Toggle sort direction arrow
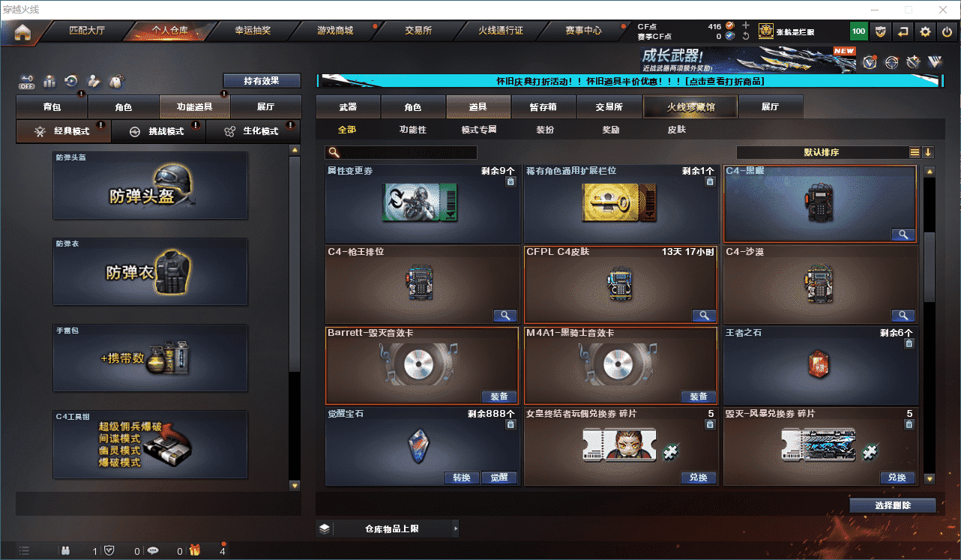The height and width of the screenshot is (560, 961). click(928, 152)
